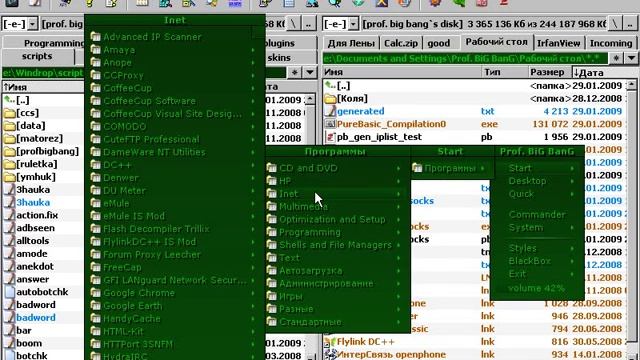Select Commander in Prof. BiG BanG menu

(537, 215)
